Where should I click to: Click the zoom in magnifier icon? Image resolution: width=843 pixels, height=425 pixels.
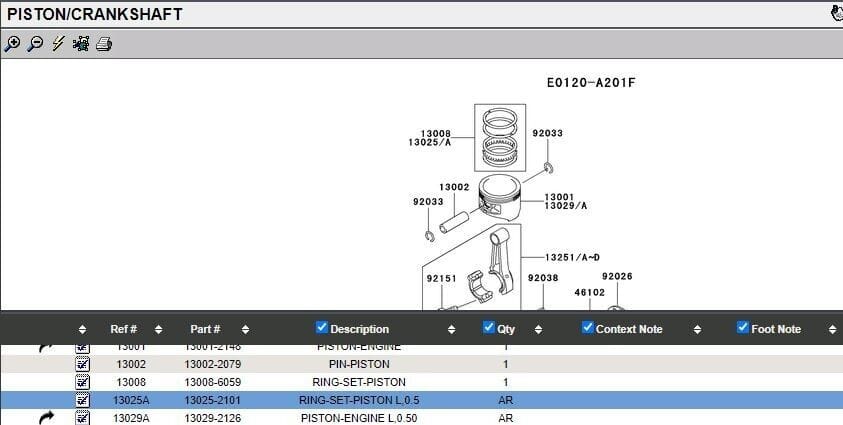[12, 44]
